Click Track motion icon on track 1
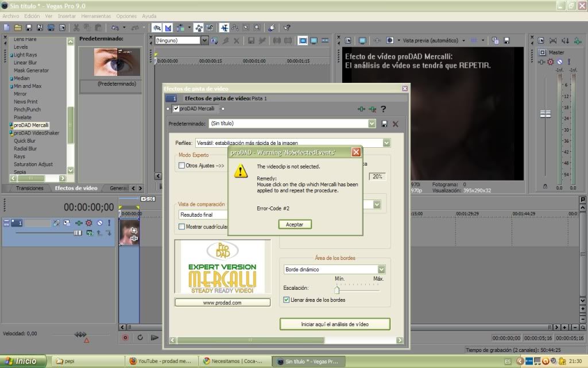Viewport: 588px width, 368px height. 67,223
